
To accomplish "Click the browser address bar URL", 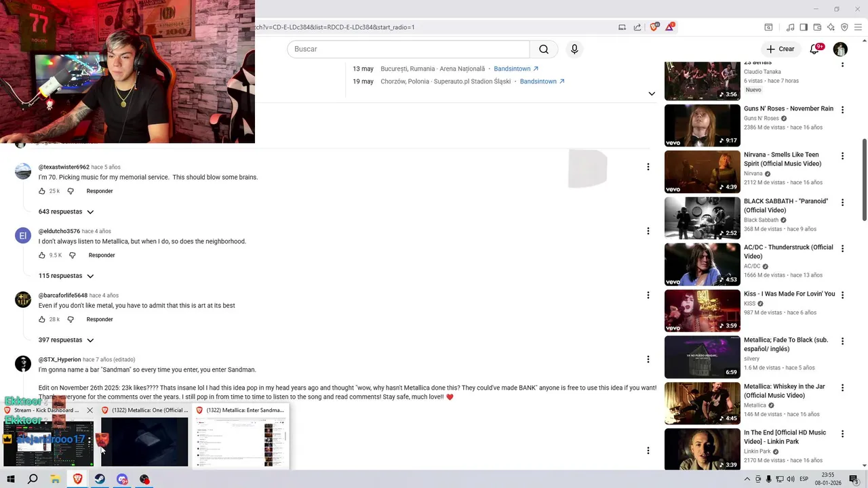I will pos(336,27).
